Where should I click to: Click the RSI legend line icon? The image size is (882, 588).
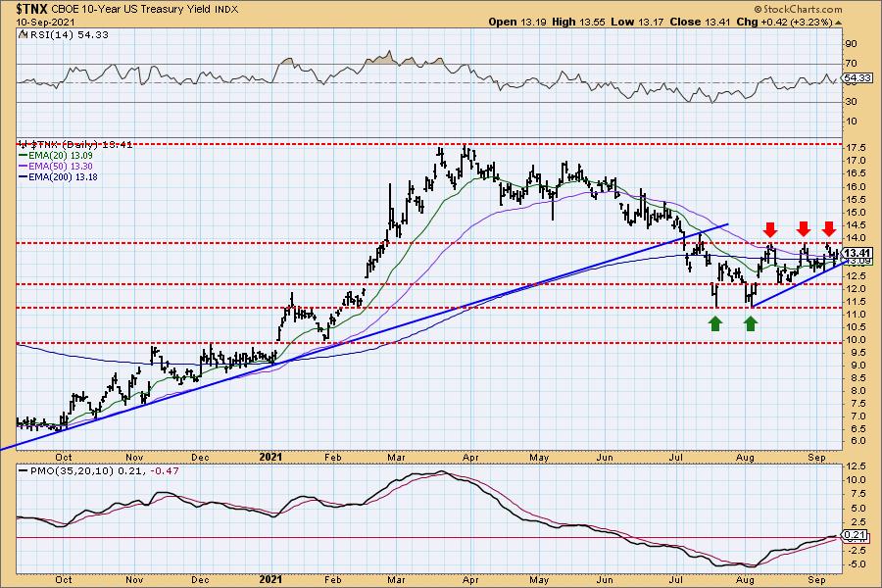[24, 35]
